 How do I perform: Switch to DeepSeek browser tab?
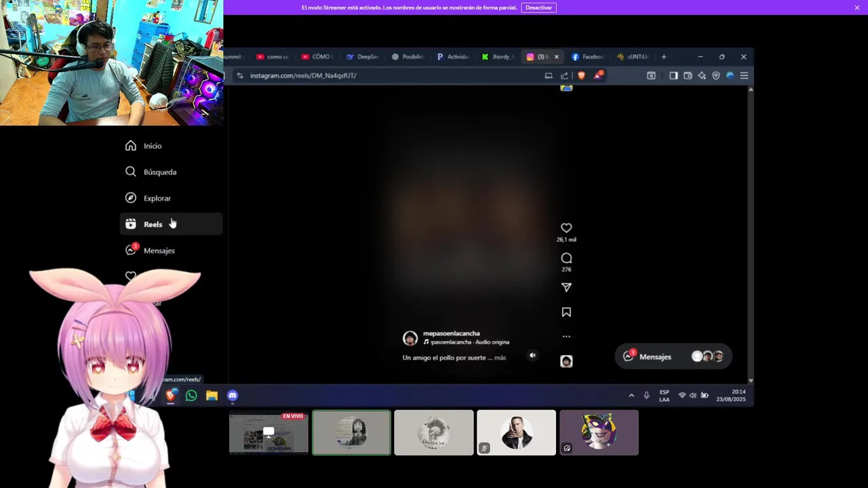363,57
